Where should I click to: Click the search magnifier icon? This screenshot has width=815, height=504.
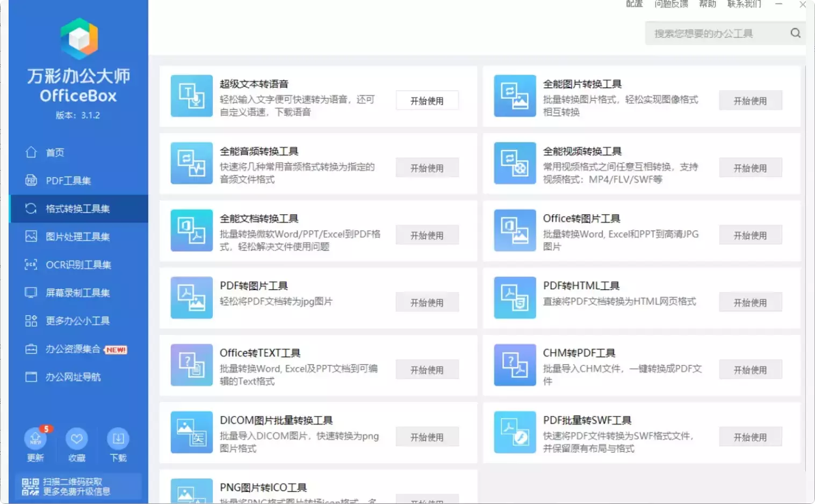tap(795, 33)
